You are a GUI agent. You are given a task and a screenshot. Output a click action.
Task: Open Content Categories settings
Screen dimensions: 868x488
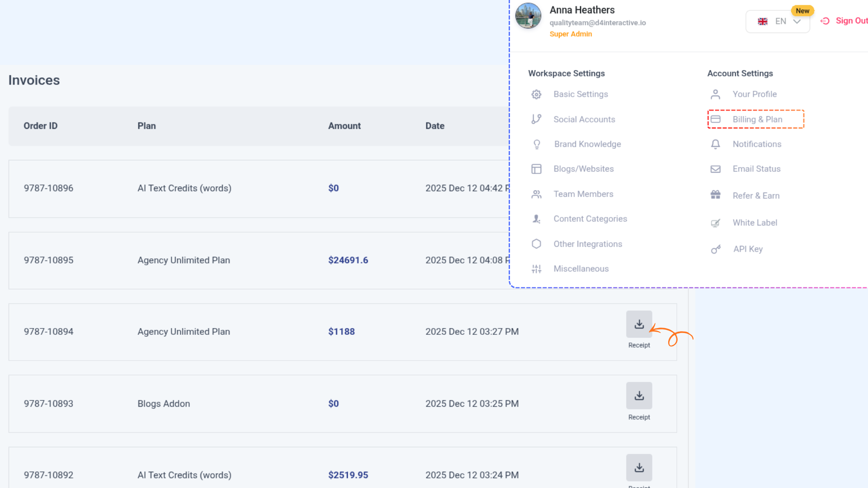[x=590, y=219]
